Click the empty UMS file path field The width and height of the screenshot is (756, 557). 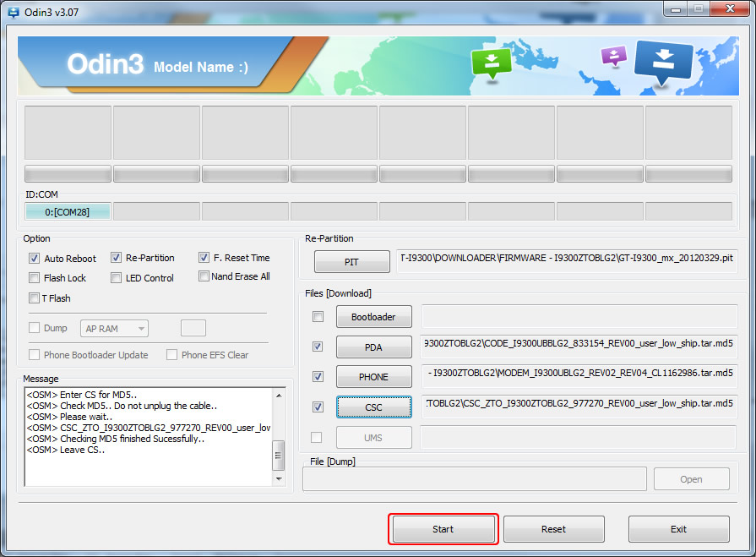[x=578, y=437]
